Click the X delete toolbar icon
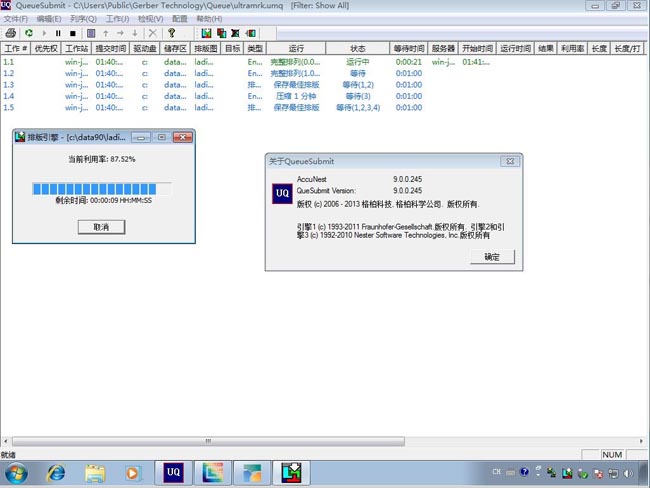This screenshot has width=650, height=488. (x=153, y=33)
